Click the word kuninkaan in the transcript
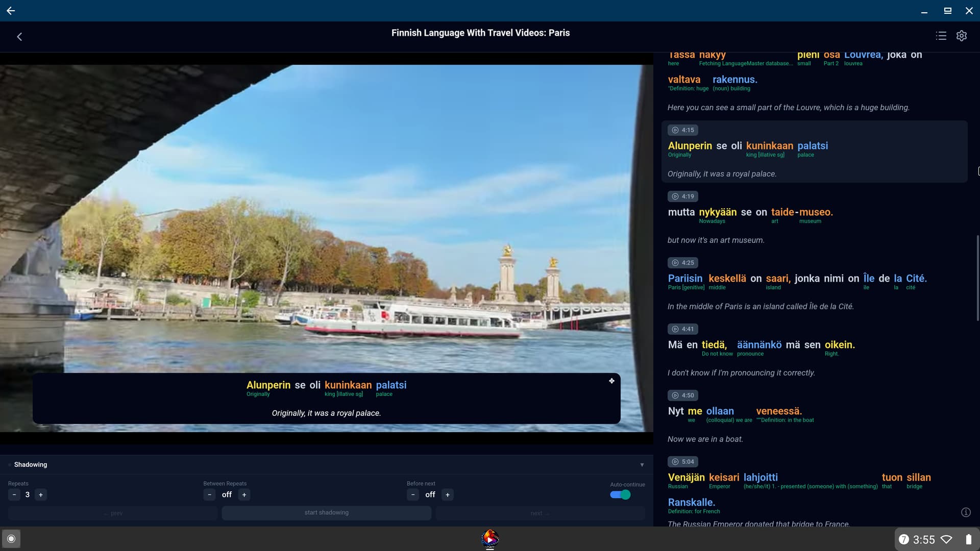Screen dimensions: 980x551 point(769,146)
